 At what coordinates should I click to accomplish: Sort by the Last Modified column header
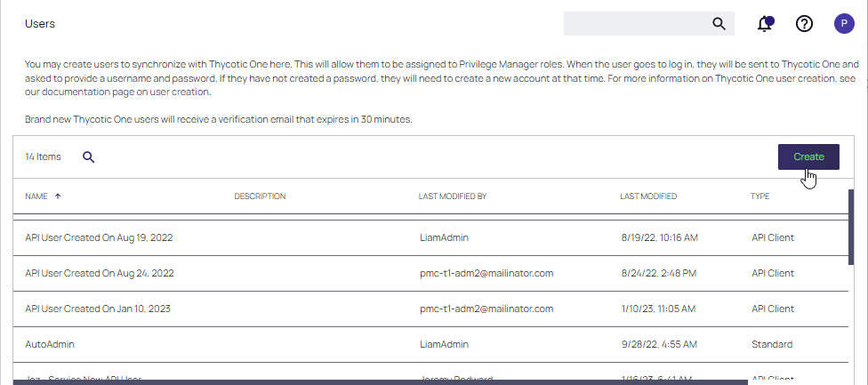(x=648, y=197)
